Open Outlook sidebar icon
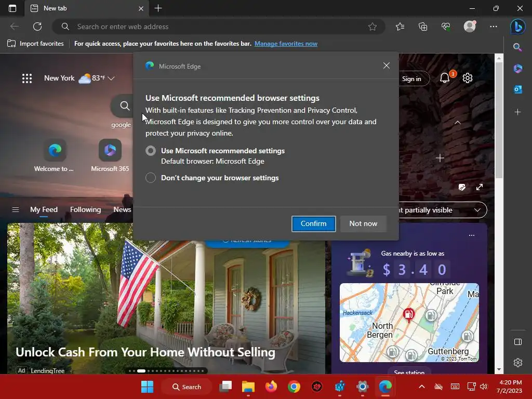 click(517, 89)
